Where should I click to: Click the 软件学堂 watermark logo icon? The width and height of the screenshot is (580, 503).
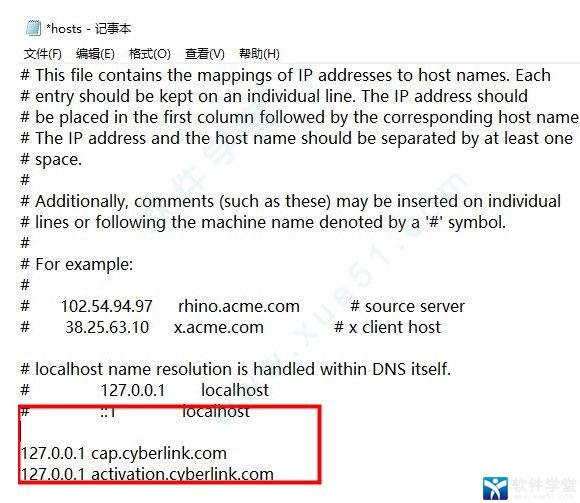click(495, 488)
